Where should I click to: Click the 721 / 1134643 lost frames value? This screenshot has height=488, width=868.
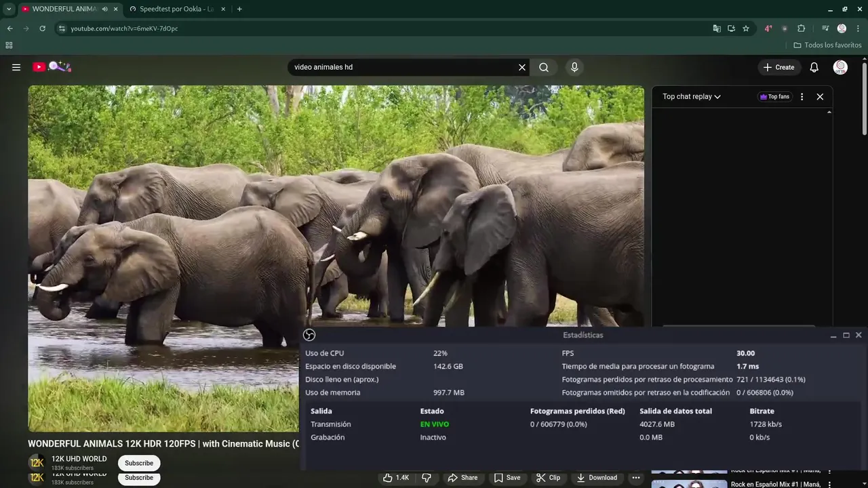pos(771,380)
